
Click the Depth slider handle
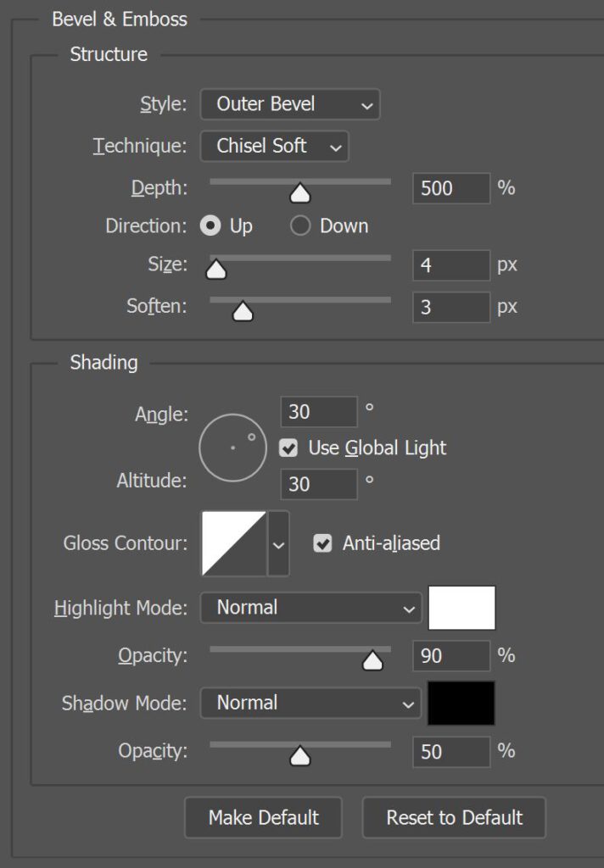tap(300, 193)
